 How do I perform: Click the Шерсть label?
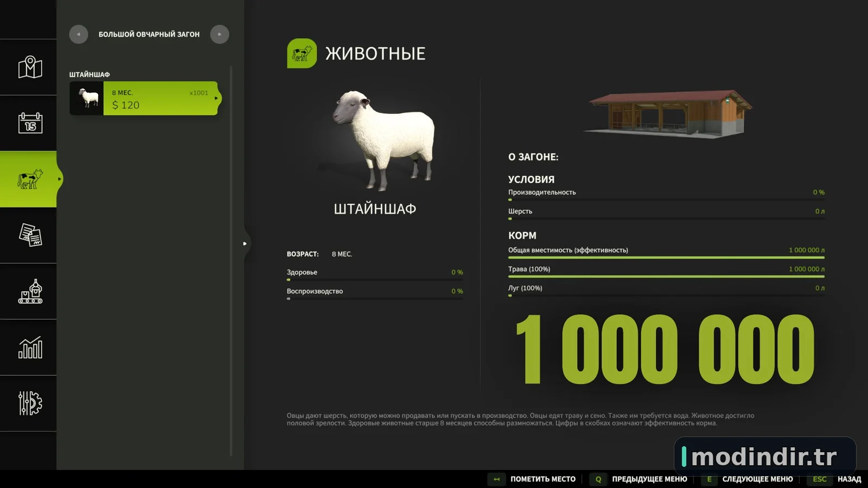tap(520, 211)
